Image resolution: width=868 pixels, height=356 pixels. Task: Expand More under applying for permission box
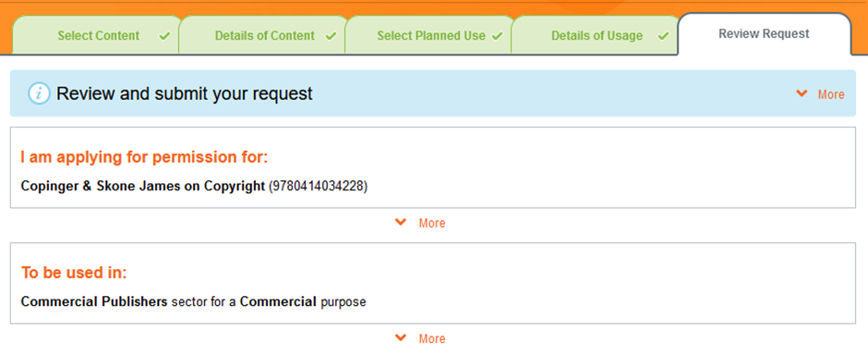click(420, 223)
